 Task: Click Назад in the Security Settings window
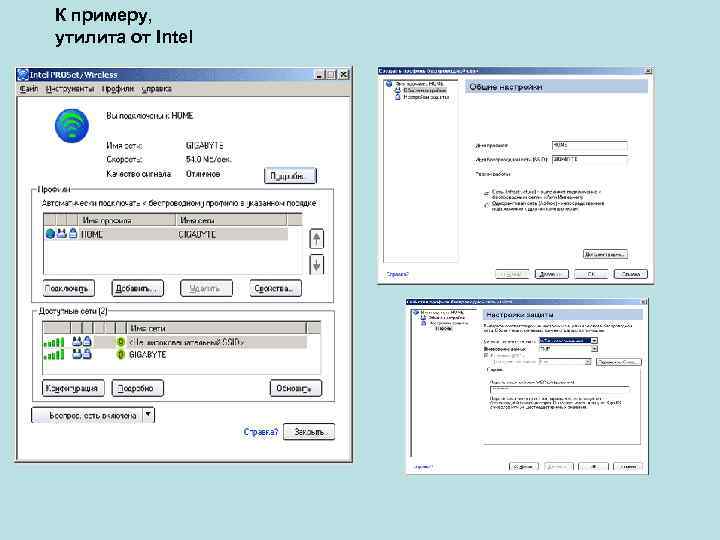(523, 467)
